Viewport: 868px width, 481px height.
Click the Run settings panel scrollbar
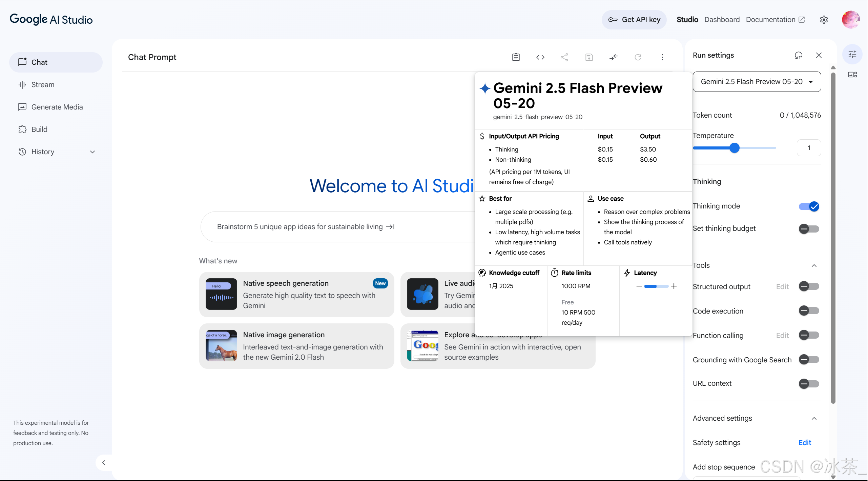(x=833, y=237)
